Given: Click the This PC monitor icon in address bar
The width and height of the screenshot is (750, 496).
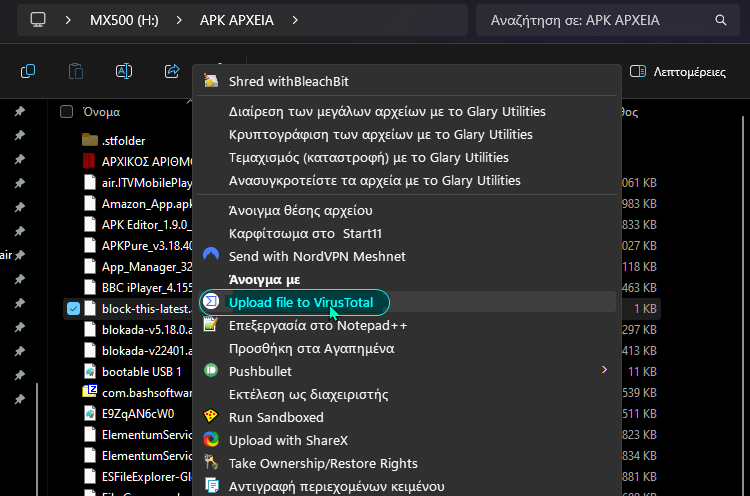Looking at the screenshot, I should 38,20.
